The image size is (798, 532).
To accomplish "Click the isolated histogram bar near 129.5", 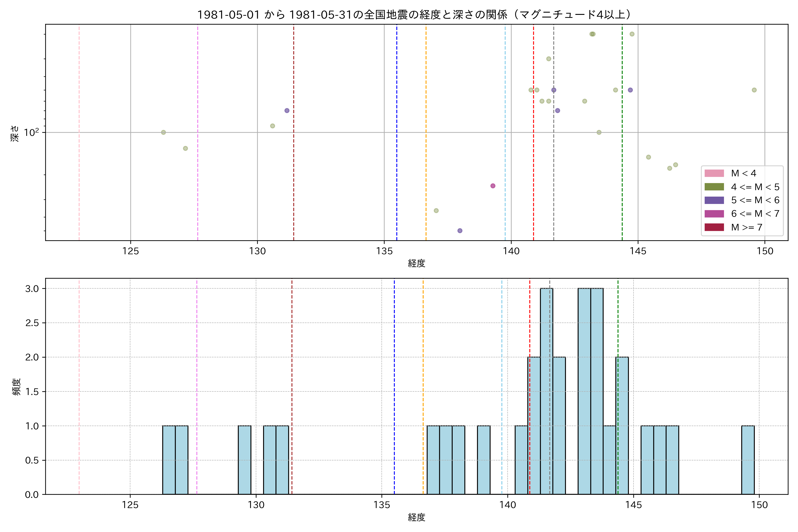I will [244, 460].
